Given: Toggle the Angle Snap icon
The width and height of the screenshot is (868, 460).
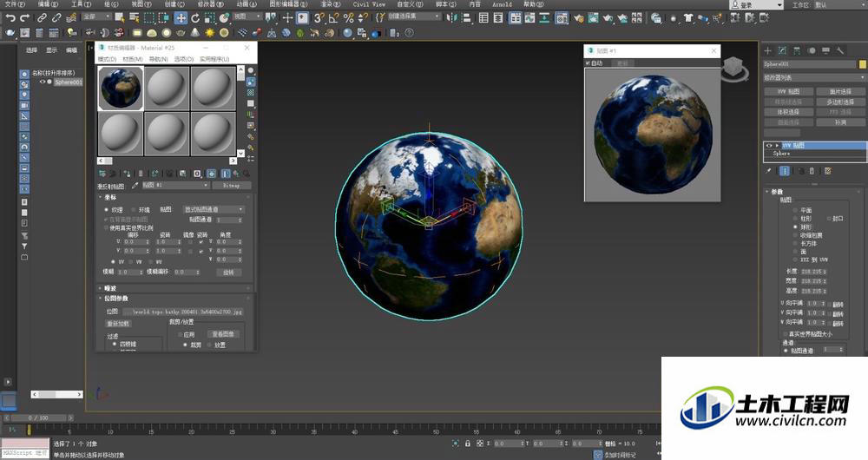Looking at the screenshot, I should (x=333, y=18).
